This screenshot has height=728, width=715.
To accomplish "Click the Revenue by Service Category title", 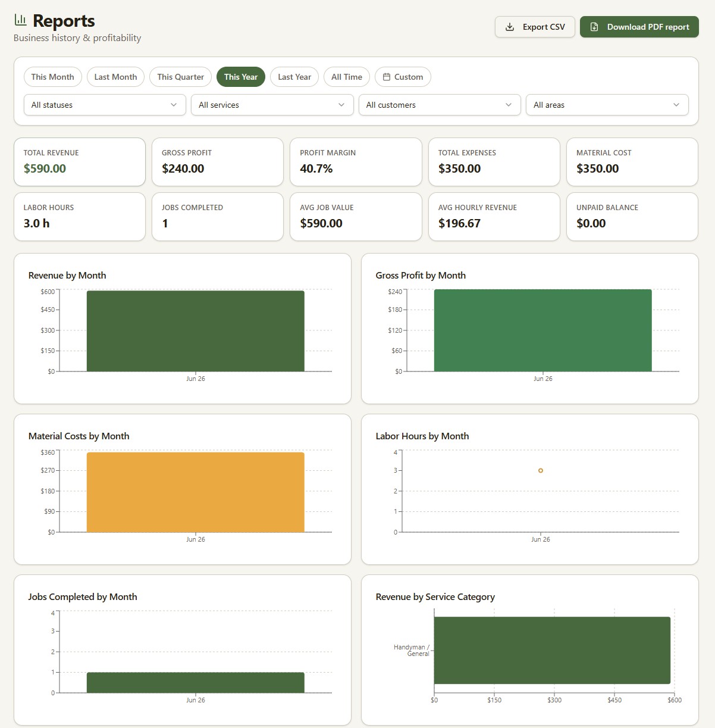I will click(435, 596).
